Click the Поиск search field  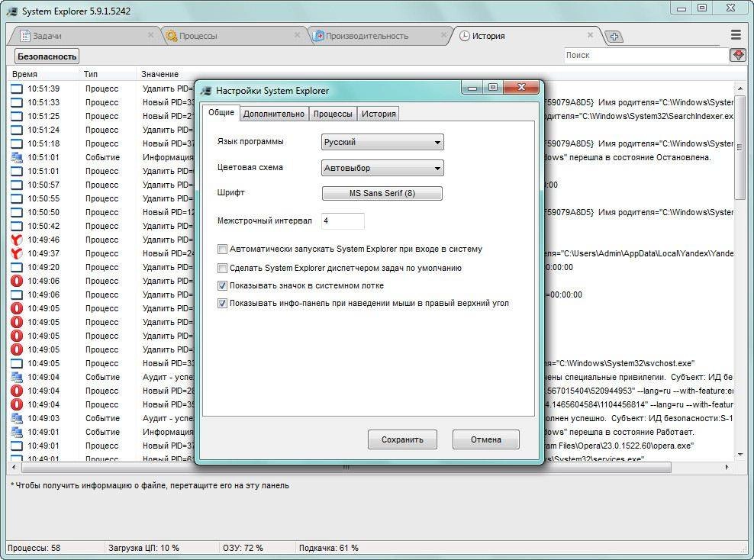(x=646, y=55)
